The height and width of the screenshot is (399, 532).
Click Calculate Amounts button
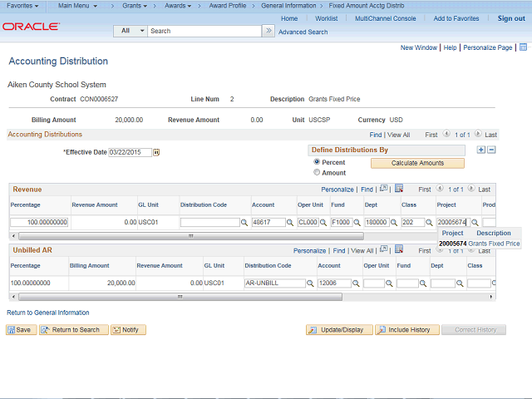pos(417,163)
